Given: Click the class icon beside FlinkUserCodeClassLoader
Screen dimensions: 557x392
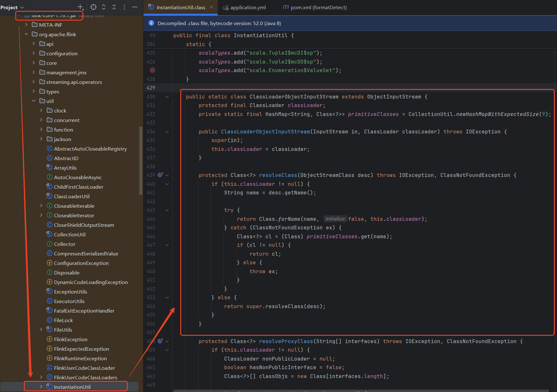Looking at the screenshot, I should click(x=50, y=368).
